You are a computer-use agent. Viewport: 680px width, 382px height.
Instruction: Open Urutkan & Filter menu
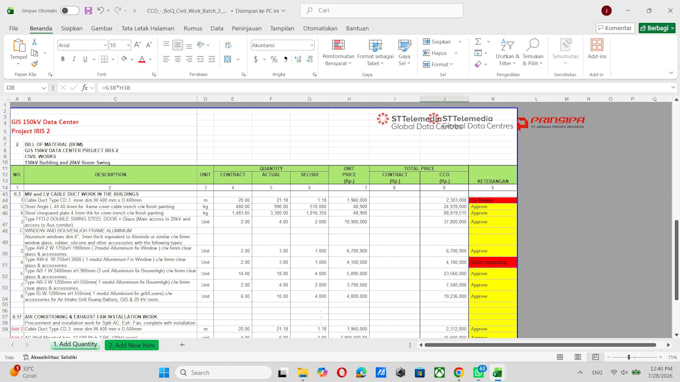click(507, 52)
